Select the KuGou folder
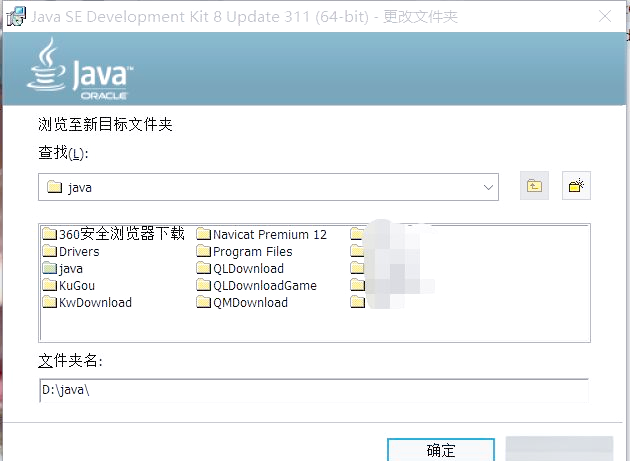 click(69, 286)
